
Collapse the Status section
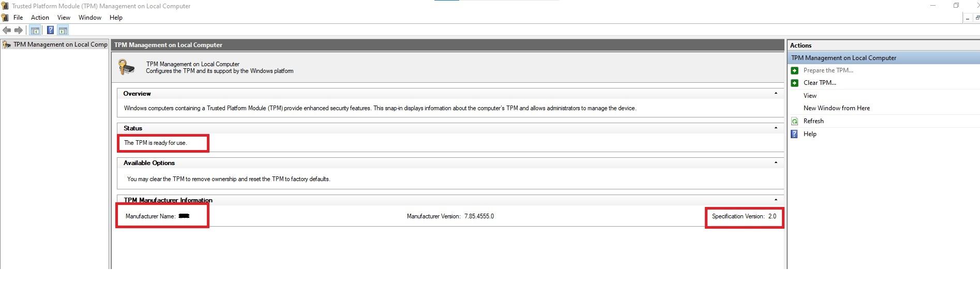coord(776,128)
